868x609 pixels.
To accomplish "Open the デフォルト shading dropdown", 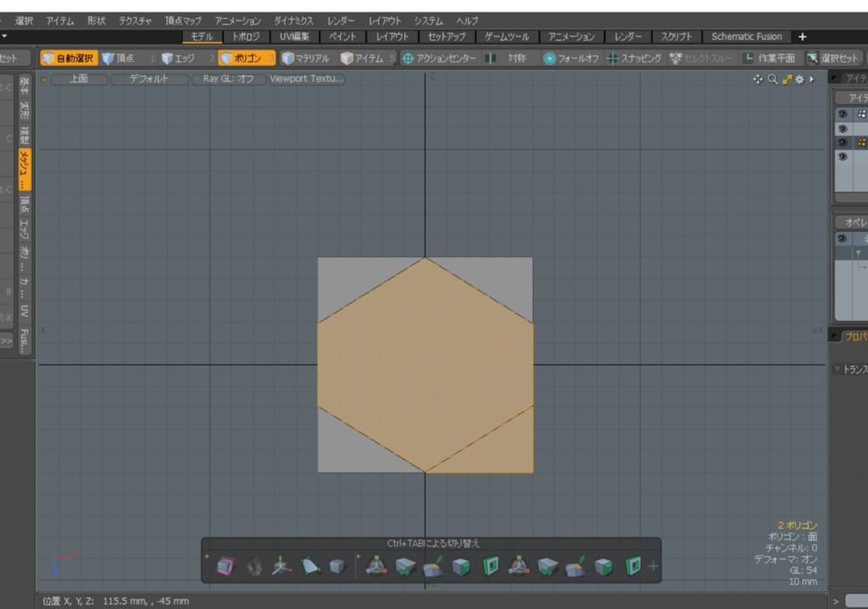I will click(x=148, y=79).
